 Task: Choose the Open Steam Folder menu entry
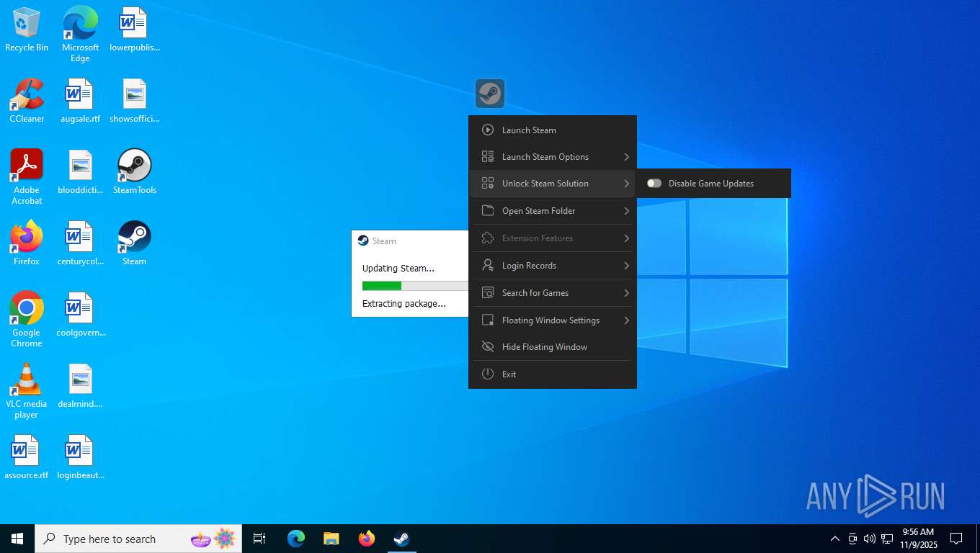coord(553,211)
